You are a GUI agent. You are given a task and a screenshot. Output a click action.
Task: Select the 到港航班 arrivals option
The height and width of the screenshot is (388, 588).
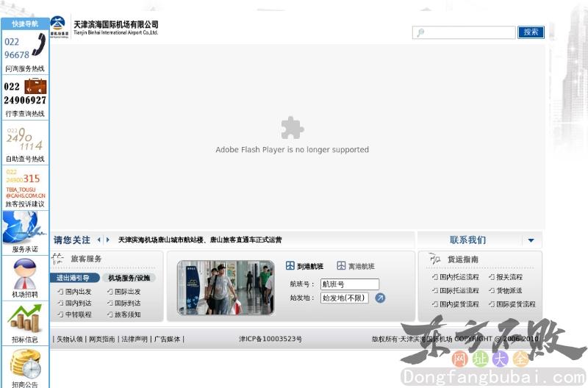pyautogui.click(x=304, y=266)
